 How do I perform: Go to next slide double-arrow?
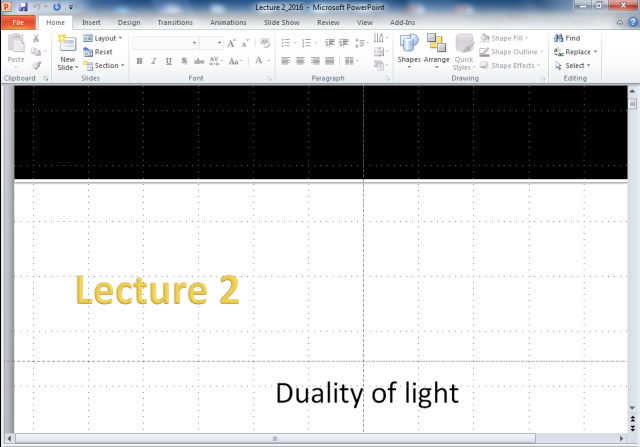[633, 428]
